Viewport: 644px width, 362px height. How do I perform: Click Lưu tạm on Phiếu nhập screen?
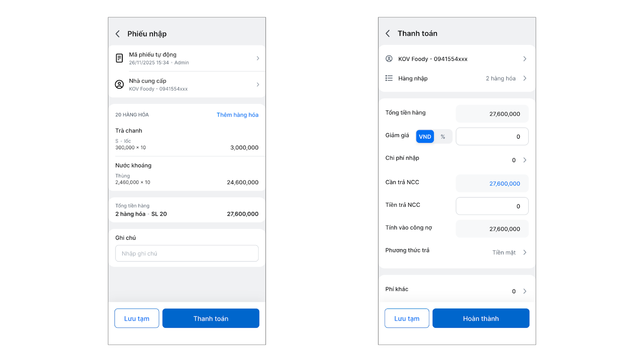137,319
